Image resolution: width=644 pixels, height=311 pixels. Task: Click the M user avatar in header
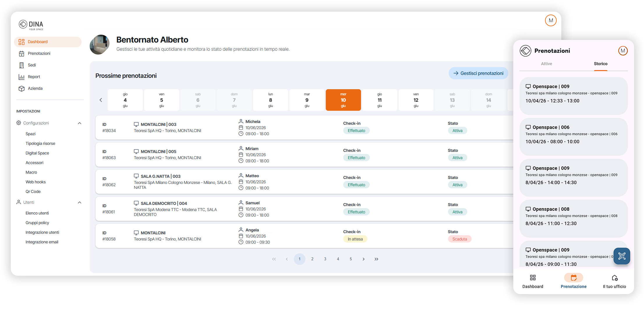pyautogui.click(x=551, y=20)
